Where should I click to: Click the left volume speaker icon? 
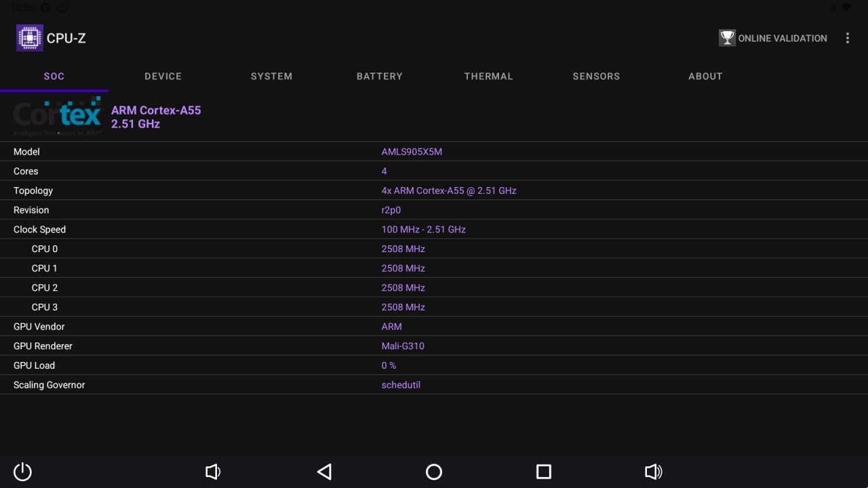click(213, 472)
